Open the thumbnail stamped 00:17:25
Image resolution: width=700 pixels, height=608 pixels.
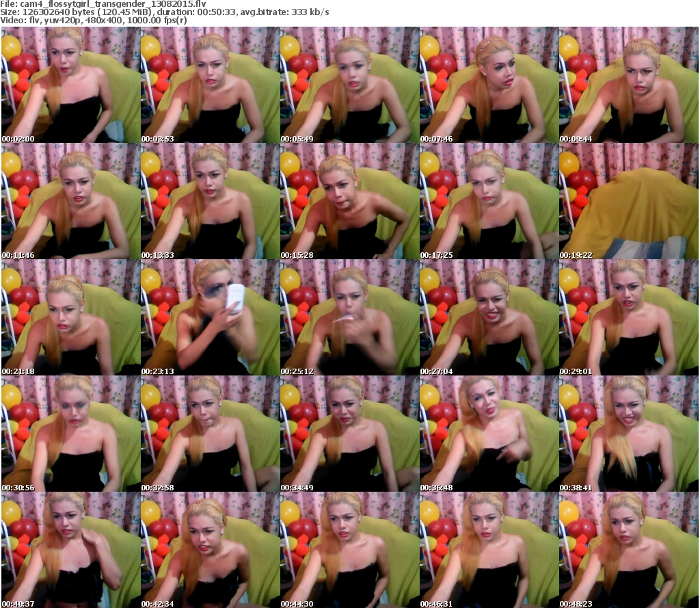coord(489,201)
